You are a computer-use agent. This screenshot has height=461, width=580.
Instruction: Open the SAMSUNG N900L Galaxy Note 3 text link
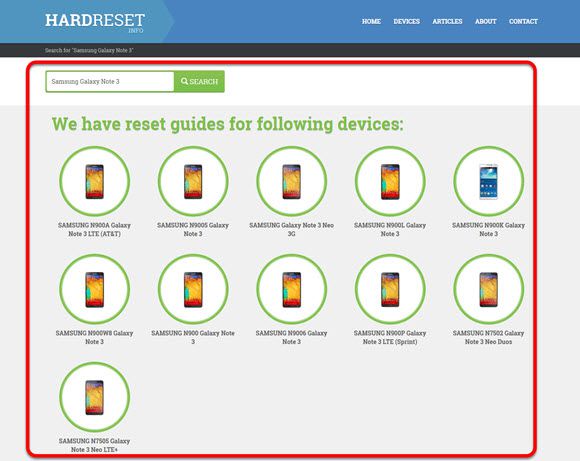pyautogui.click(x=390, y=229)
